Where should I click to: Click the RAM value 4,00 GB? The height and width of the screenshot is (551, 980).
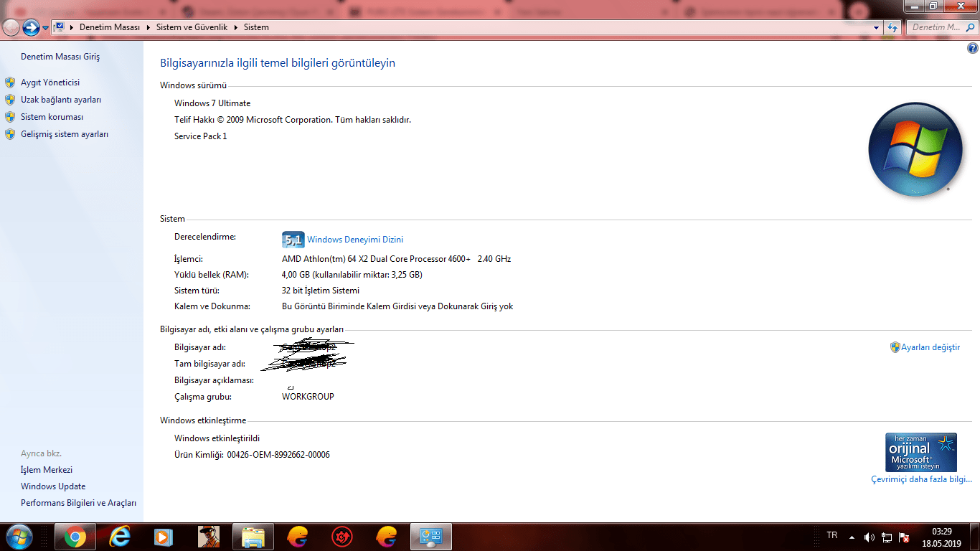(352, 275)
